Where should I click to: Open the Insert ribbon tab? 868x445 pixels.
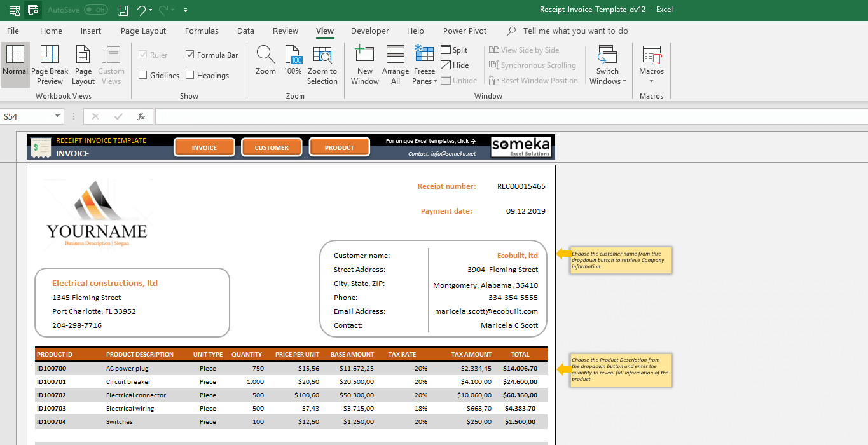pos(91,31)
